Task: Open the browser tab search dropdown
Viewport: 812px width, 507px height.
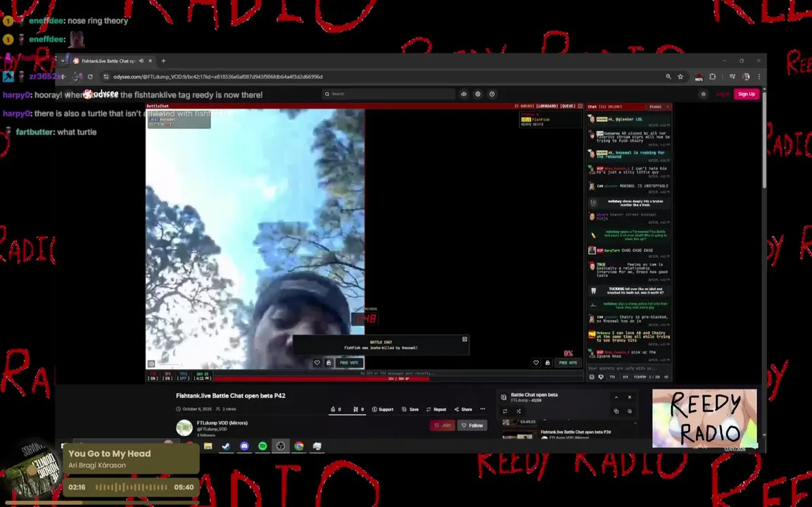Action: (63, 61)
